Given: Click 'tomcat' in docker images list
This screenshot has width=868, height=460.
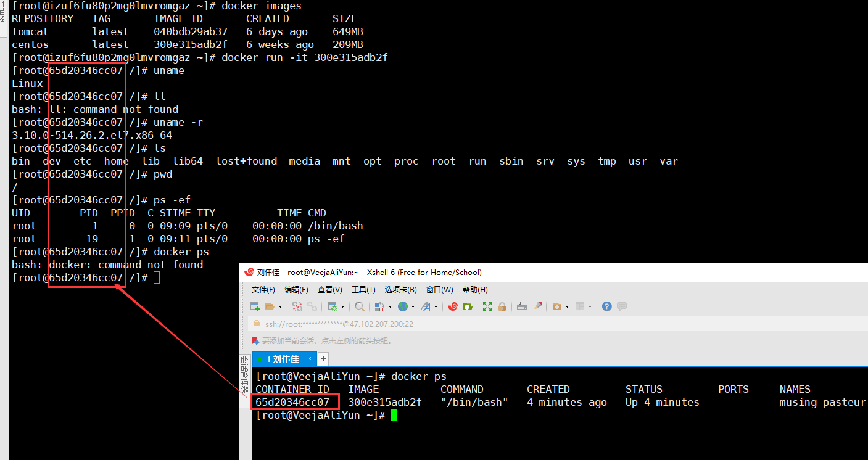Looking at the screenshot, I should pyautogui.click(x=30, y=31).
